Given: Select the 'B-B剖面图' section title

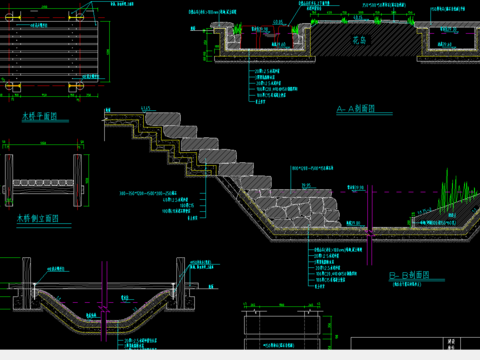Looking at the screenshot, I should pyautogui.click(x=409, y=275).
